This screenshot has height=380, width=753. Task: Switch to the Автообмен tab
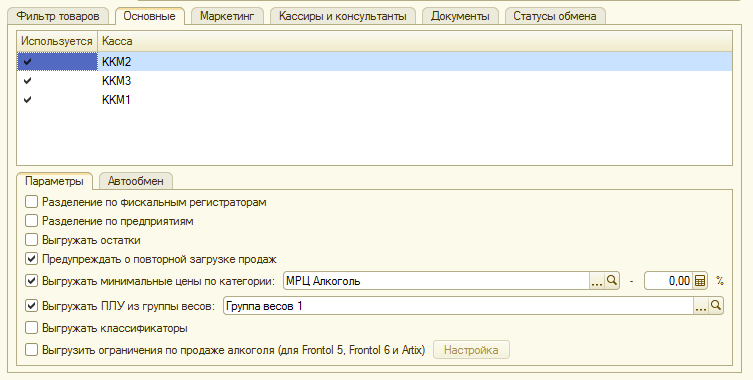click(135, 181)
